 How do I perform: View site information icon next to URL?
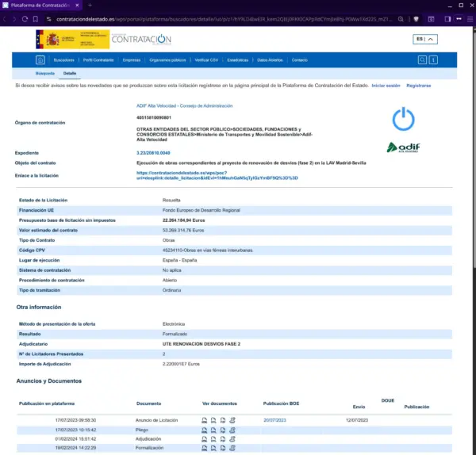[x=49, y=19]
